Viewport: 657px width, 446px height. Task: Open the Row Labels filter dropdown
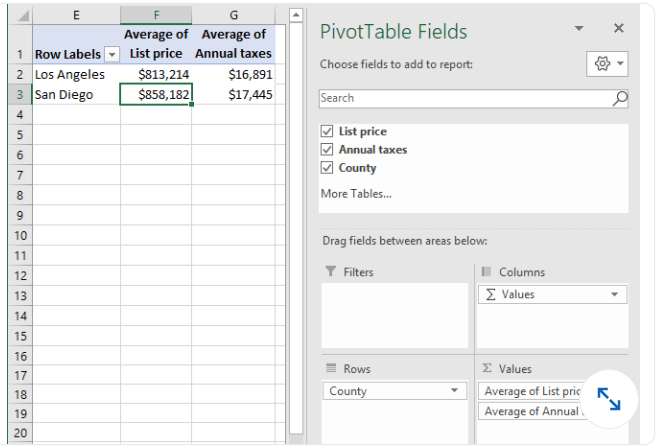point(111,54)
